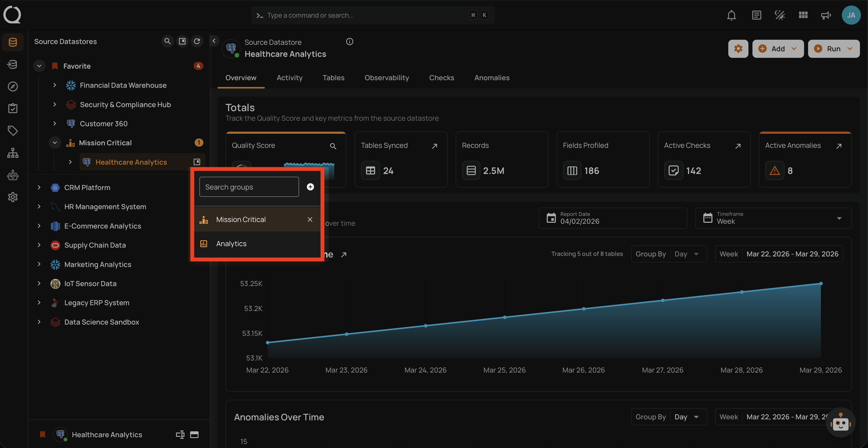The height and width of the screenshot is (448, 868).
Task: Click the Search groups input field
Action: click(x=249, y=187)
